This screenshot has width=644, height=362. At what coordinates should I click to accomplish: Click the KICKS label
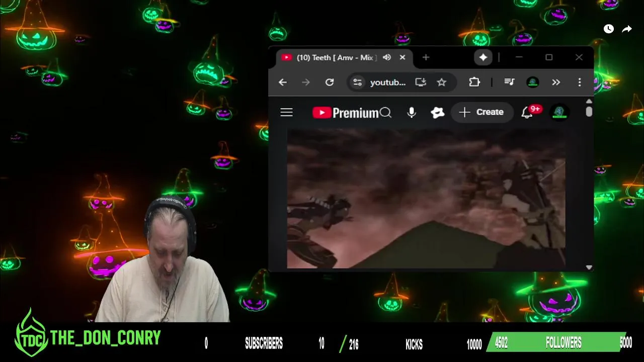[x=414, y=344]
